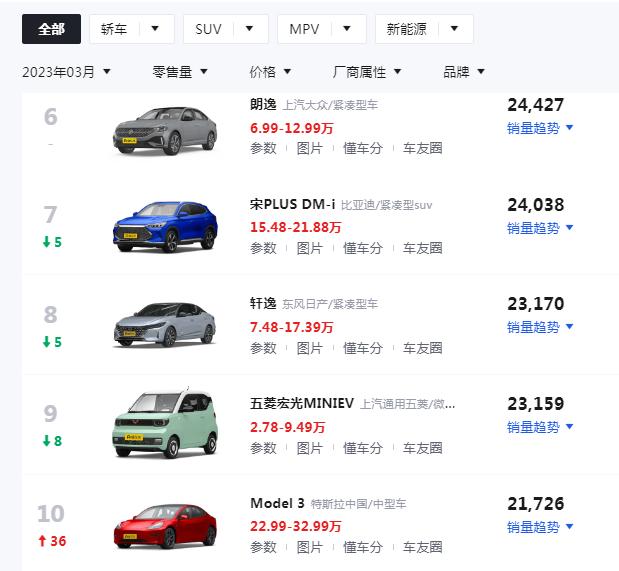619x571 pixels.
Task: Open 图片 for 五菱宏光MINIEV
Action: (310, 448)
